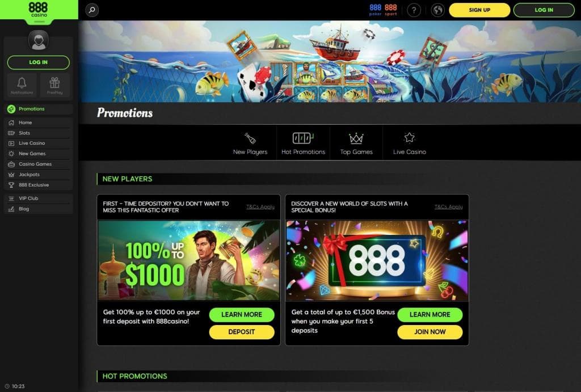Switch to the Top Games tab

point(356,144)
